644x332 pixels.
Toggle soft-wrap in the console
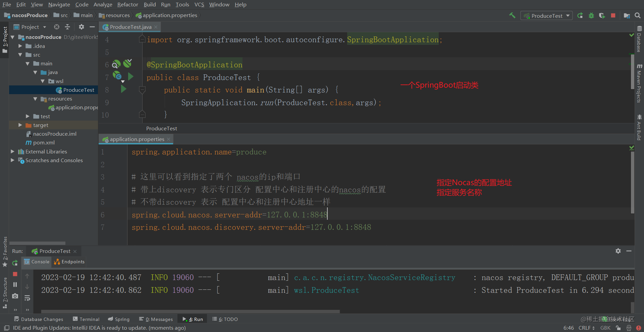(27, 298)
